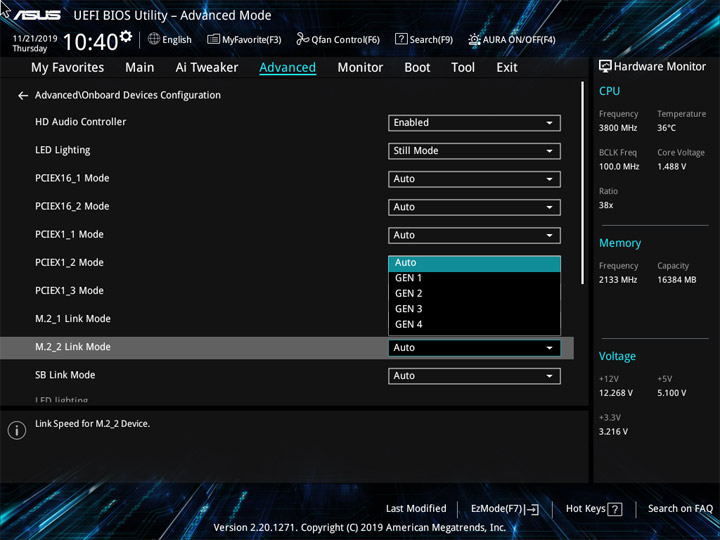Click the settings list scrollbar
The width and height of the screenshot is (720, 540).
click(x=582, y=183)
